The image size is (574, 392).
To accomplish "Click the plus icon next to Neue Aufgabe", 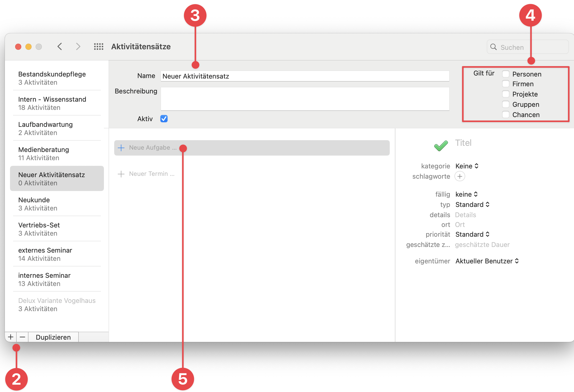I will coord(121,148).
